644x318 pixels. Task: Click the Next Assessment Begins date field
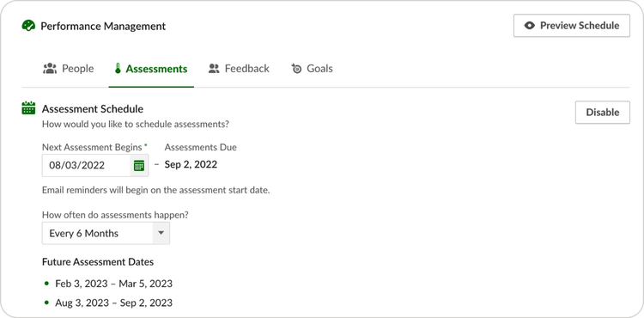pyautogui.click(x=95, y=166)
